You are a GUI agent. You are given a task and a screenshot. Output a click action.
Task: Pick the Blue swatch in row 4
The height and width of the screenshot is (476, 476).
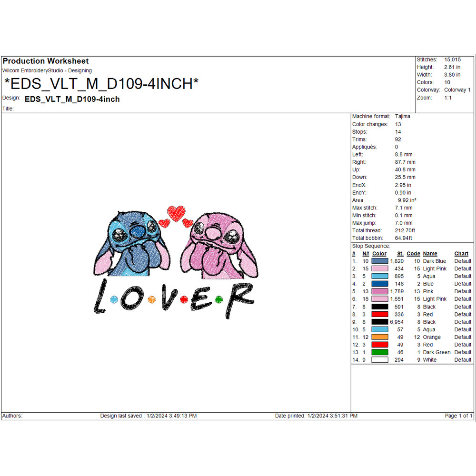(379, 284)
